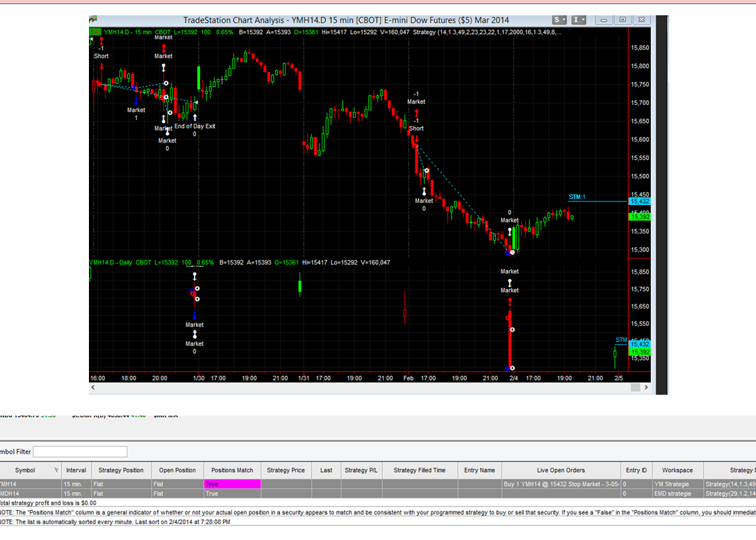Click the horizontal scrollbar right arrow

646,387
